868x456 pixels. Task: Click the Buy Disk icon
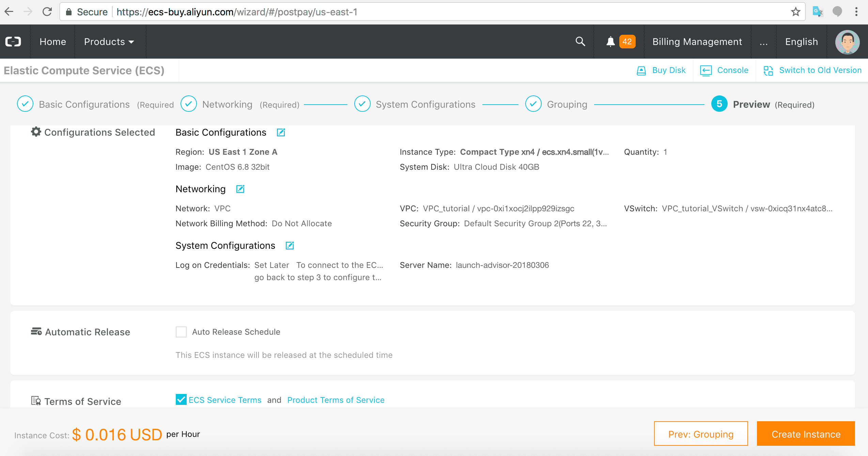pos(641,71)
